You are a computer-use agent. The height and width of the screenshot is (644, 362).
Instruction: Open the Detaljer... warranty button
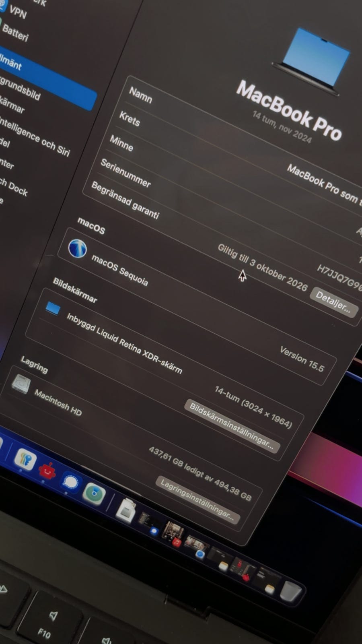pos(333,302)
